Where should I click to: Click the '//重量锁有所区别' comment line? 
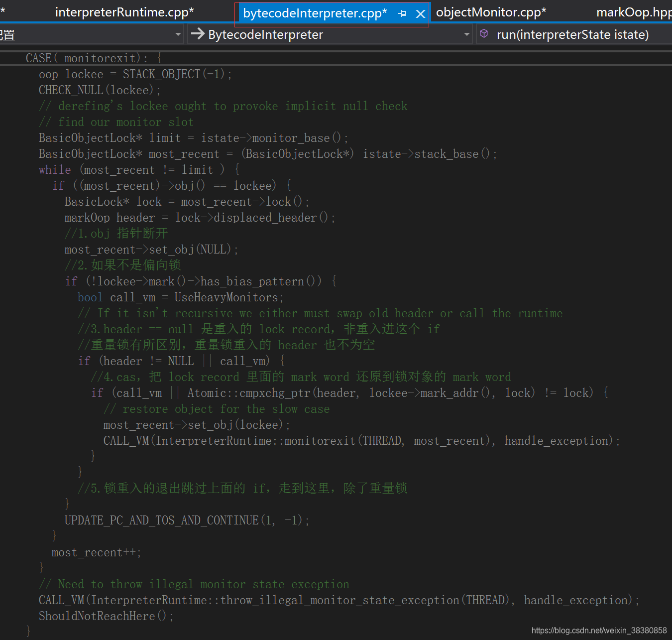tap(226, 345)
